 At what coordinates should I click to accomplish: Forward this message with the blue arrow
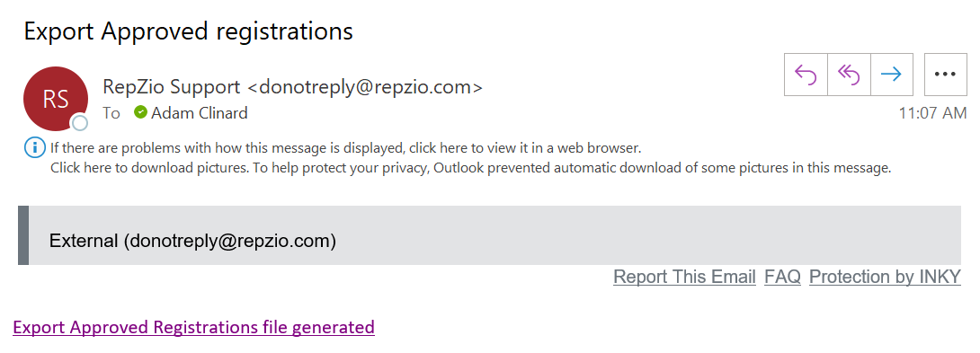click(x=891, y=75)
